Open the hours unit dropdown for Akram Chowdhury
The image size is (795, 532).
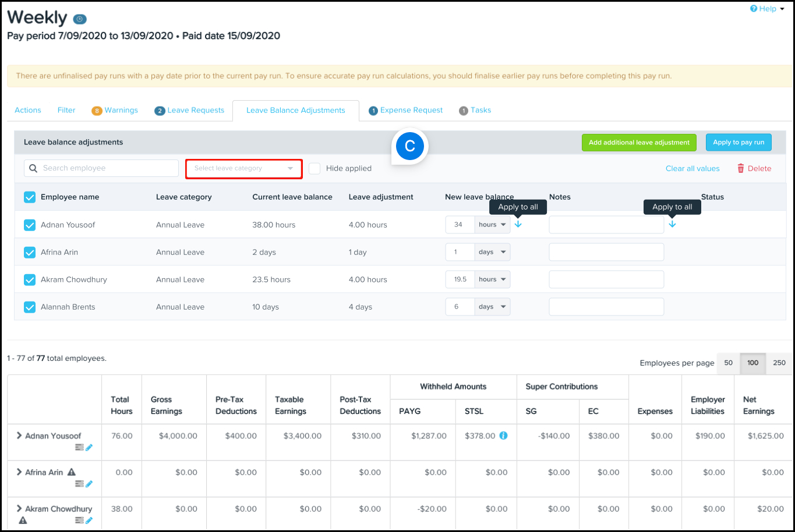[492, 279]
